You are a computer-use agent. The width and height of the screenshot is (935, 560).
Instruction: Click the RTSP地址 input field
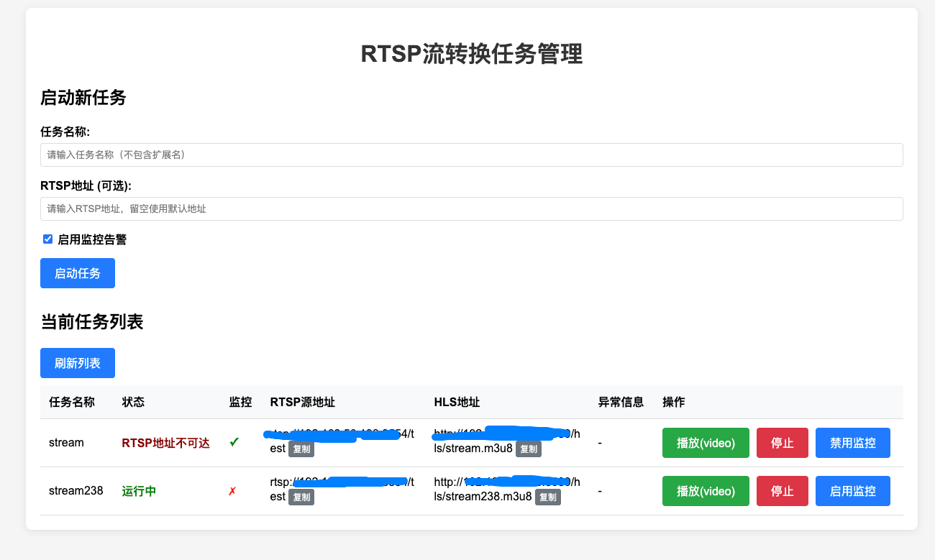click(471, 208)
